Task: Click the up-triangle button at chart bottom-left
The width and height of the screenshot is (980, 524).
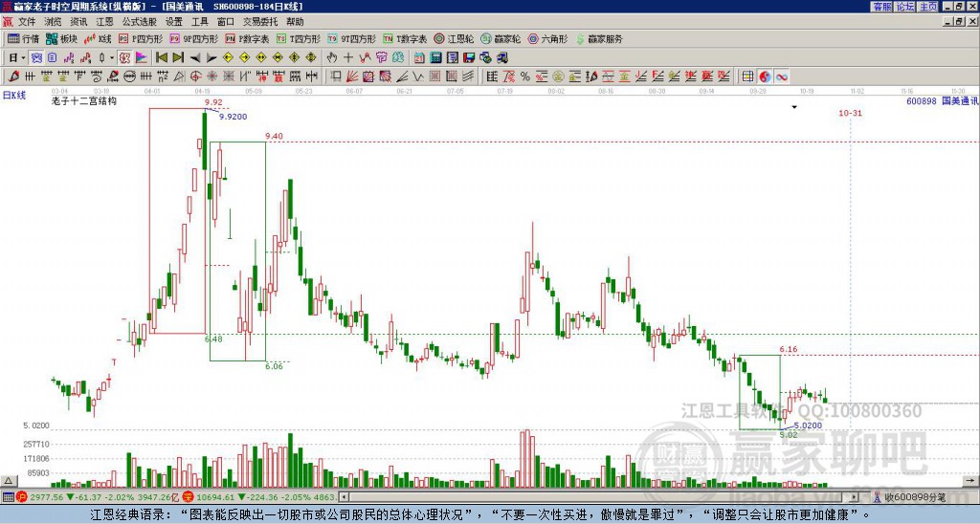Action: tap(8, 481)
